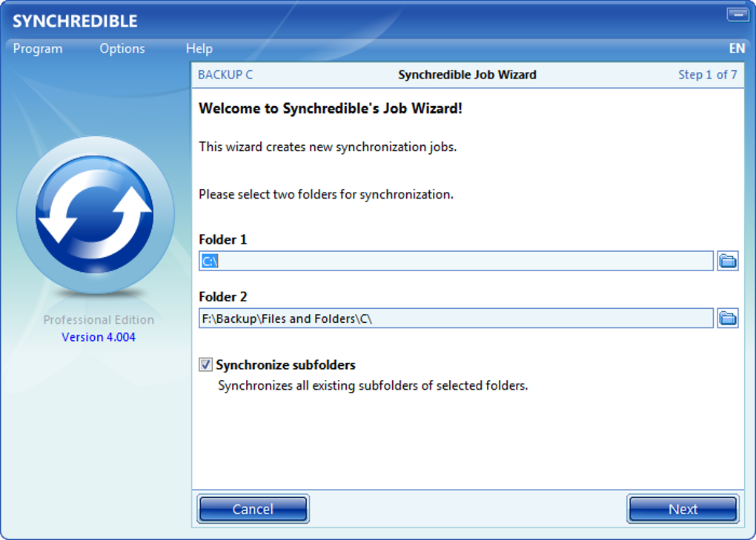Click the Step 1 of 7 indicator
The height and width of the screenshot is (540, 756).
[x=707, y=75]
